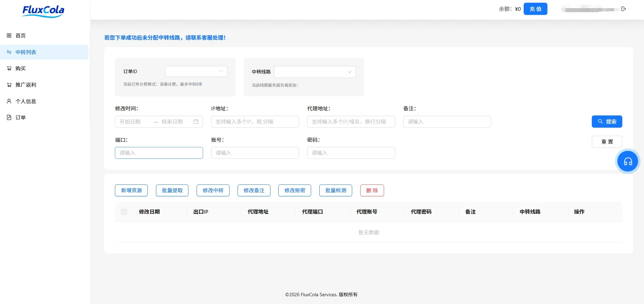Click the swap arrows icon beside 中转列表
644x304 pixels.
(9, 52)
